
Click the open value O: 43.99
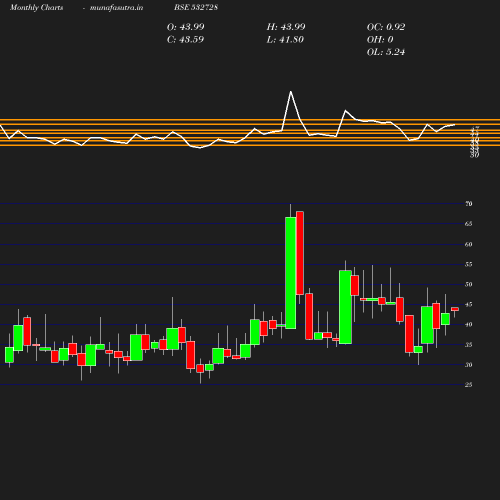[185, 27]
